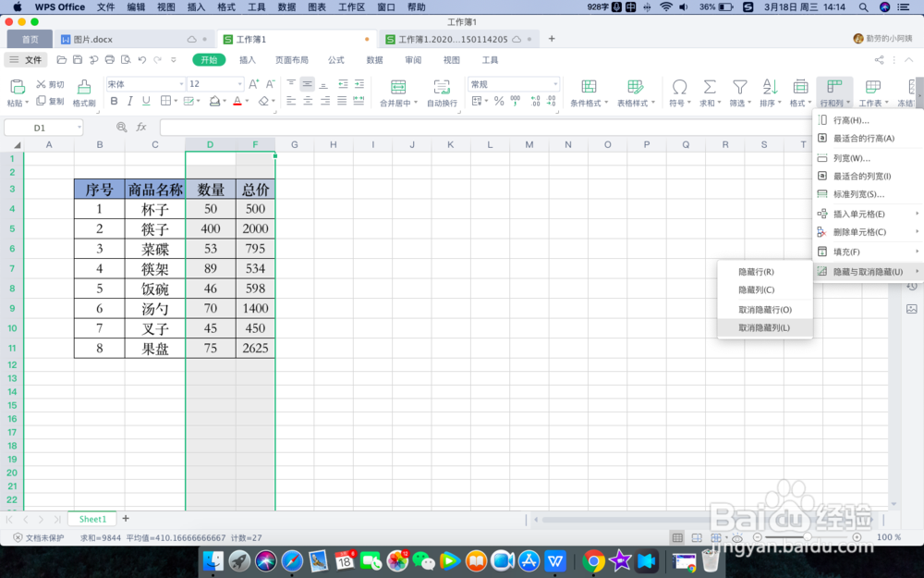
Task: Expand Insert Cells (插入单元格) submenu
Action: 868,215
